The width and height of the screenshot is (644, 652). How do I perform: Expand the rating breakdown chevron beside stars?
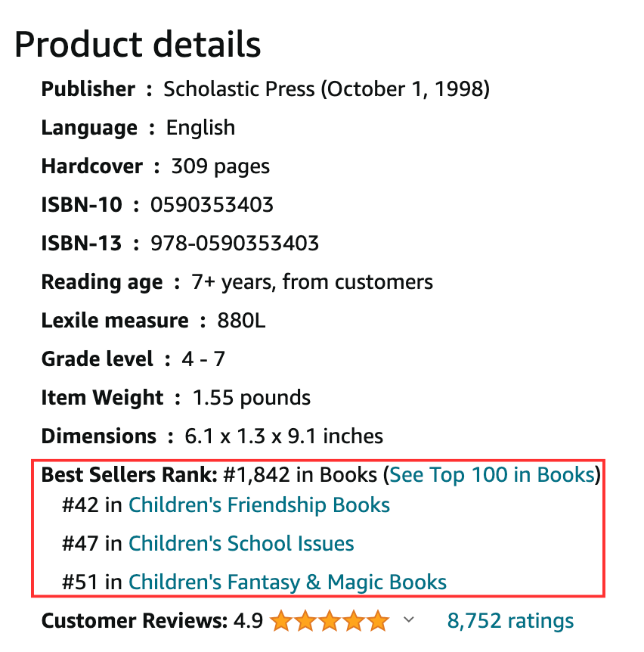(x=409, y=619)
